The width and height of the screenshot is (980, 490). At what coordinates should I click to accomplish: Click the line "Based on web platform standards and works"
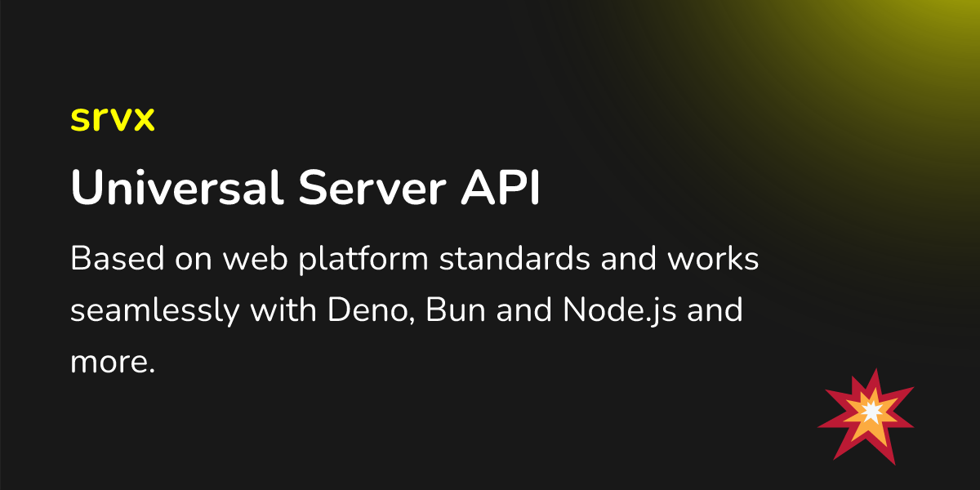415,261
